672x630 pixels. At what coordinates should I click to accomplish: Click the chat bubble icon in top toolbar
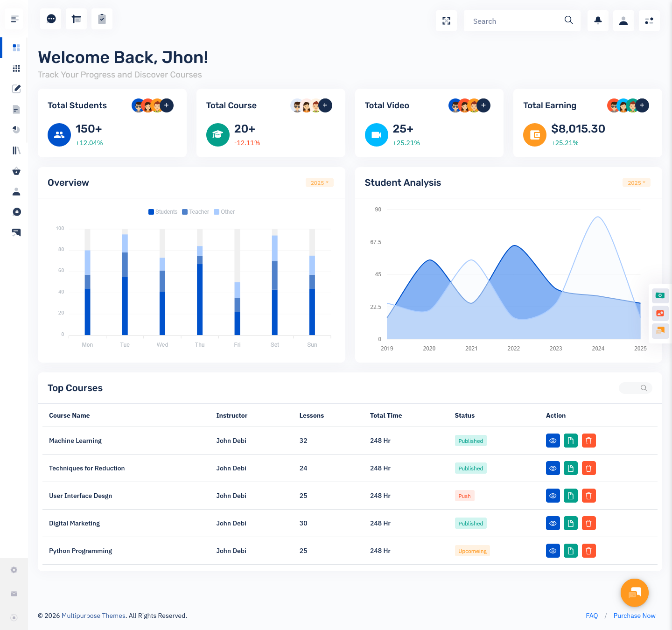click(x=51, y=19)
